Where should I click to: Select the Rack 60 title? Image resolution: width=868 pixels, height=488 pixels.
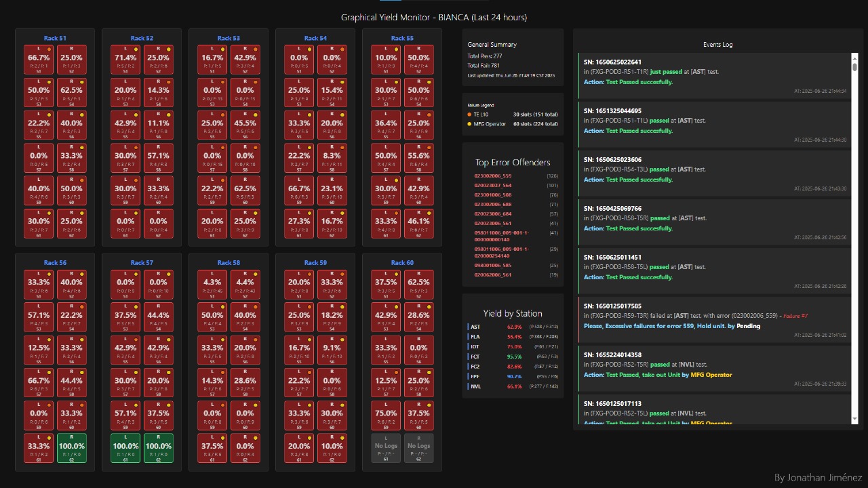402,263
